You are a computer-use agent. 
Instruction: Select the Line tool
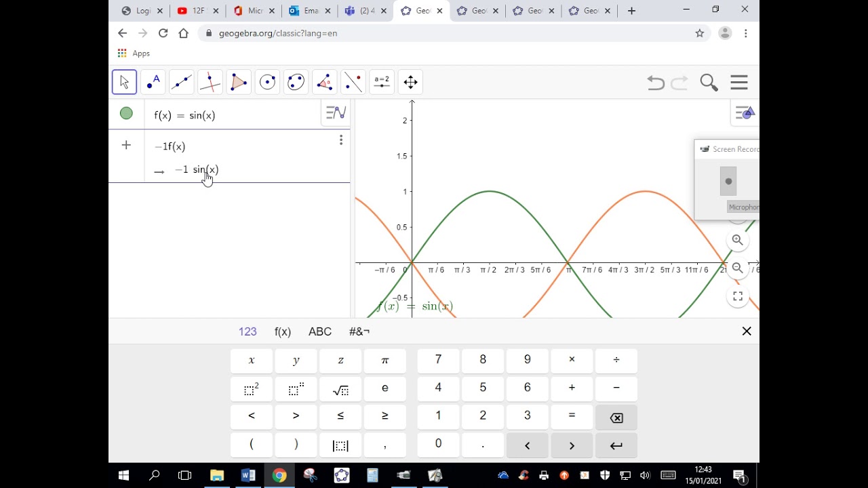point(182,82)
